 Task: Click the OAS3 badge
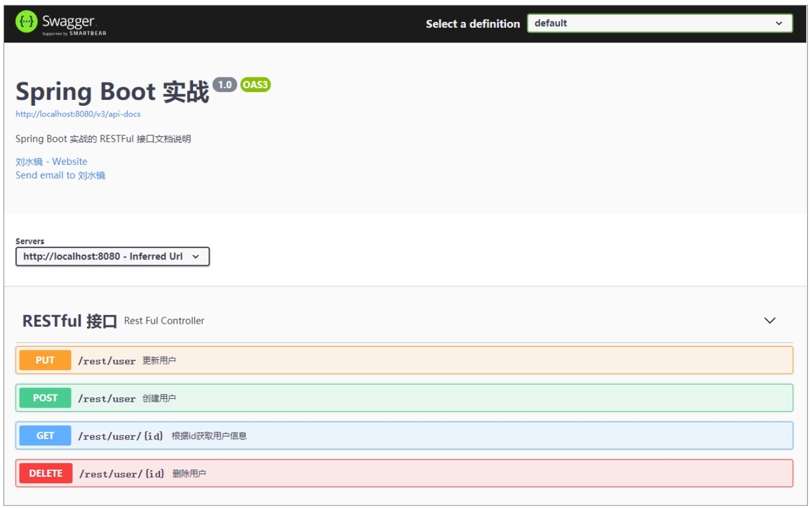point(255,85)
